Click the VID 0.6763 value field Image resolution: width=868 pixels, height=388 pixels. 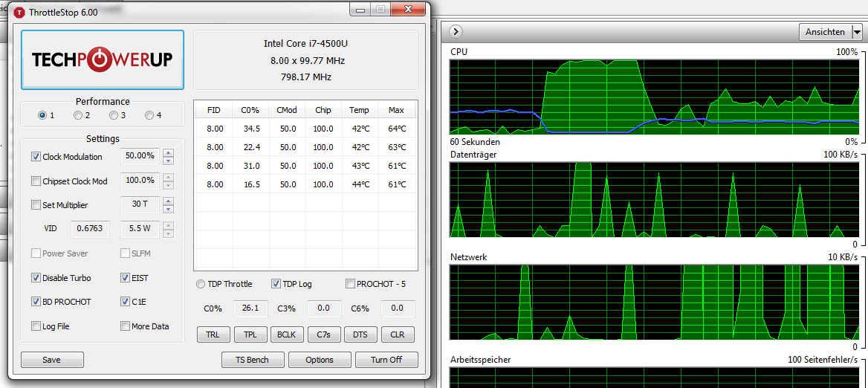(90, 229)
